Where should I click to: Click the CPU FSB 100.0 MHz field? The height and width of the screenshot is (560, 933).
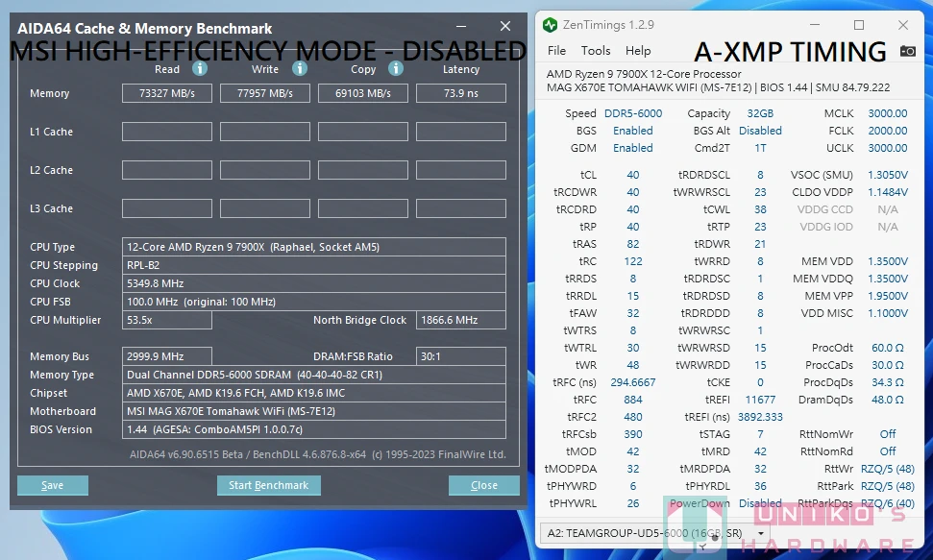pos(314,302)
